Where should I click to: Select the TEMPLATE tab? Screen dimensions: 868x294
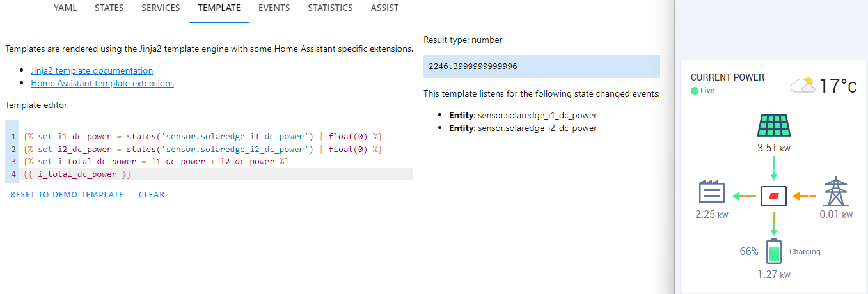219,8
